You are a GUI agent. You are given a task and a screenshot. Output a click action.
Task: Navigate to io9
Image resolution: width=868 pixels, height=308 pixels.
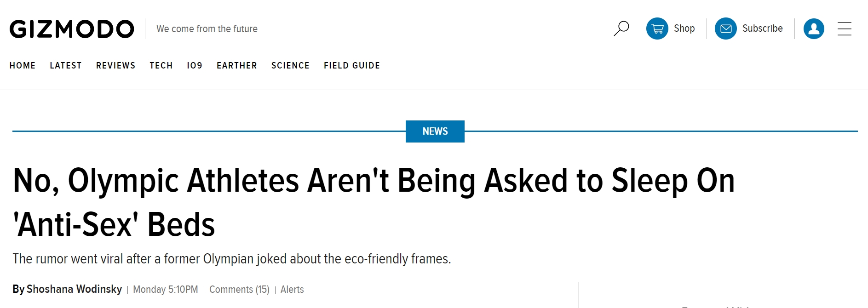pyautogui.click(x=195, y=65)
